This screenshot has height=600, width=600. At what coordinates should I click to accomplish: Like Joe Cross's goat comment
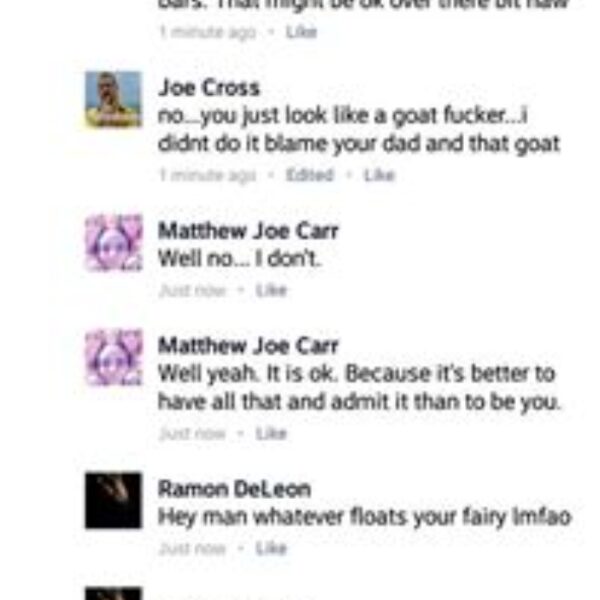click(x=379, y=175)
